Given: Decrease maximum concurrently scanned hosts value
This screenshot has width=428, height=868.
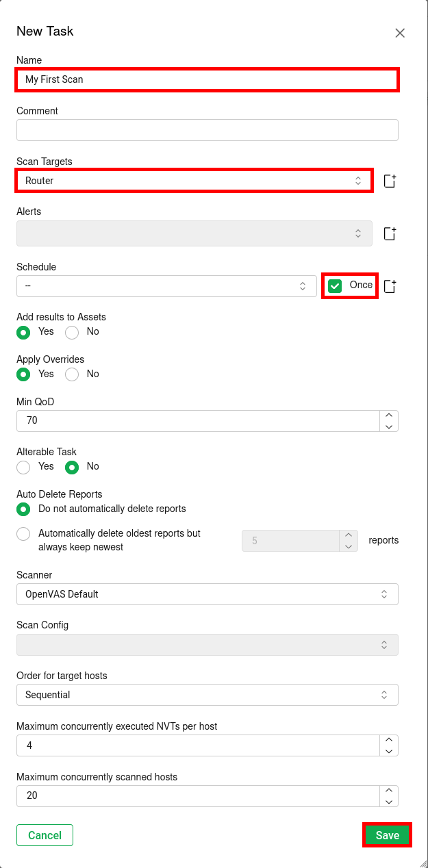Looking at the screenshot, I should coord(389,800).
